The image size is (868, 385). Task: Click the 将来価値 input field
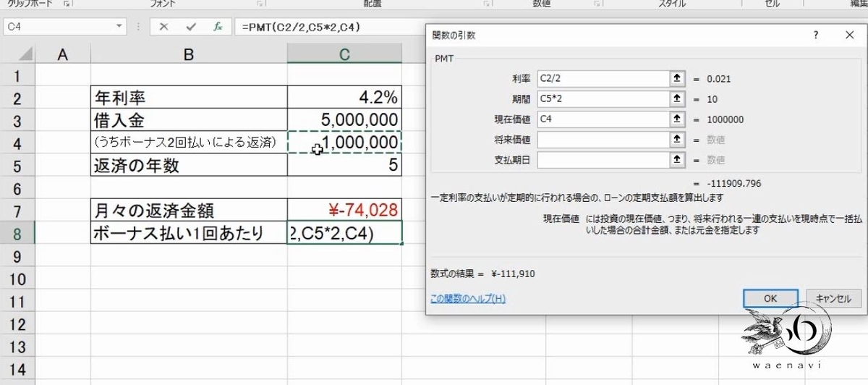point(604,140)
